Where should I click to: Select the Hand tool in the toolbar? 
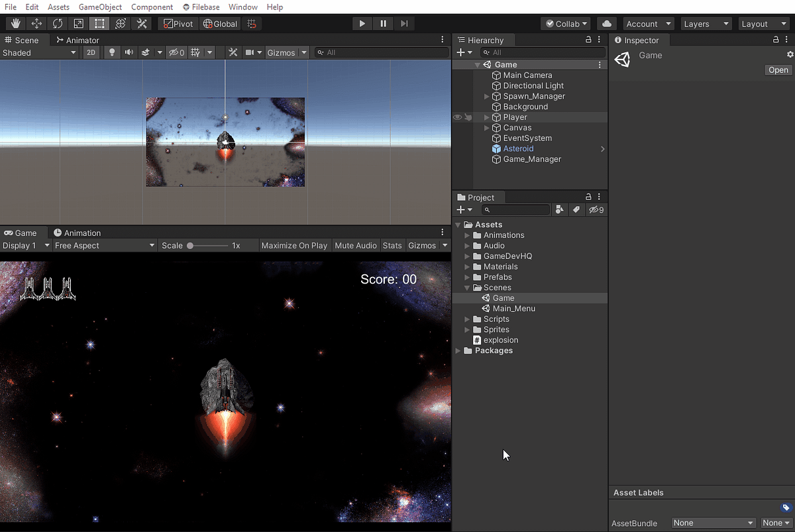coord(15,24)
